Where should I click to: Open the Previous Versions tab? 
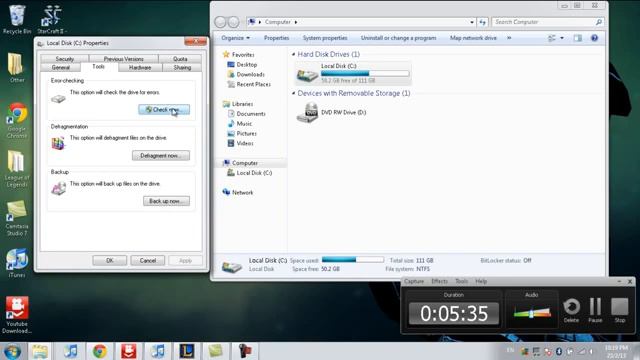[x=124, y=59]
